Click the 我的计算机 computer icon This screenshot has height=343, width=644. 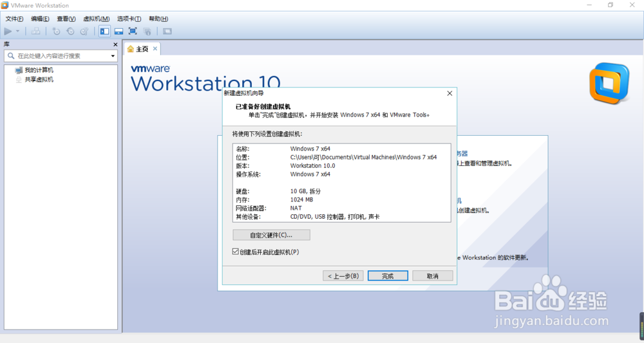(19, 70)
